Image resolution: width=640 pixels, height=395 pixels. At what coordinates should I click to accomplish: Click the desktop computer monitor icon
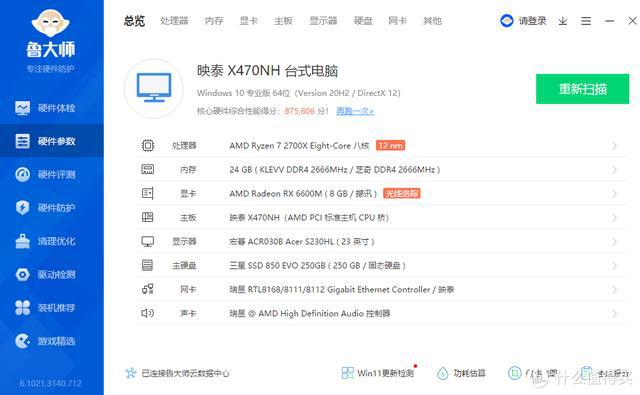[x=154, y=88]
